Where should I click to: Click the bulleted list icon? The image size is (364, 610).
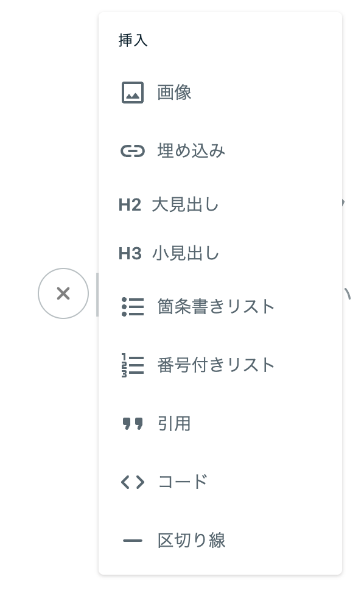tap(133, 307)
